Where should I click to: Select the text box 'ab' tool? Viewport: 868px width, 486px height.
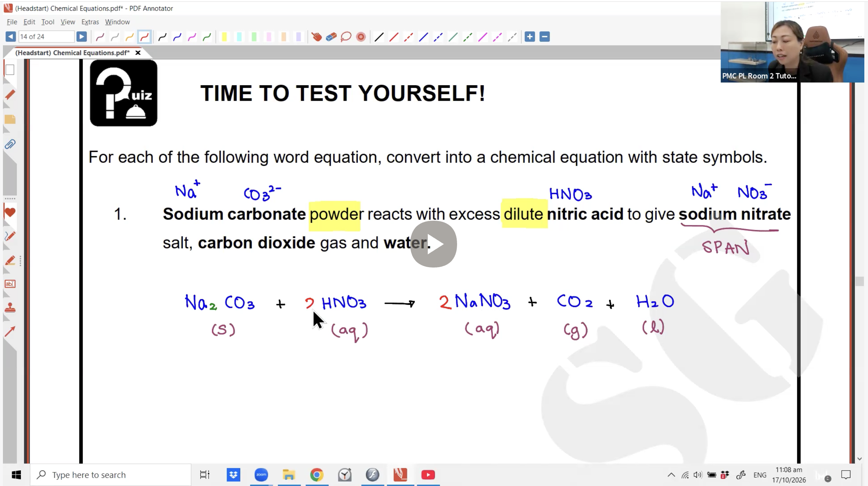tap(10, 284)
